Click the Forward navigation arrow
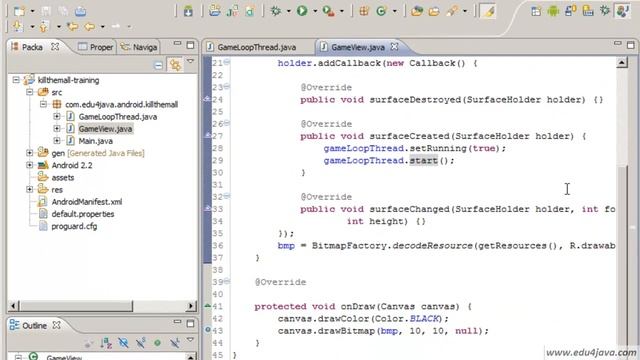Screen dimensions: 640x360 tap(116, 27)
